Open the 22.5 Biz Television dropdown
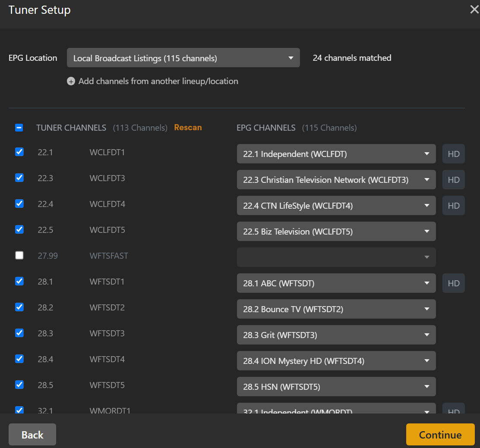 336,232
